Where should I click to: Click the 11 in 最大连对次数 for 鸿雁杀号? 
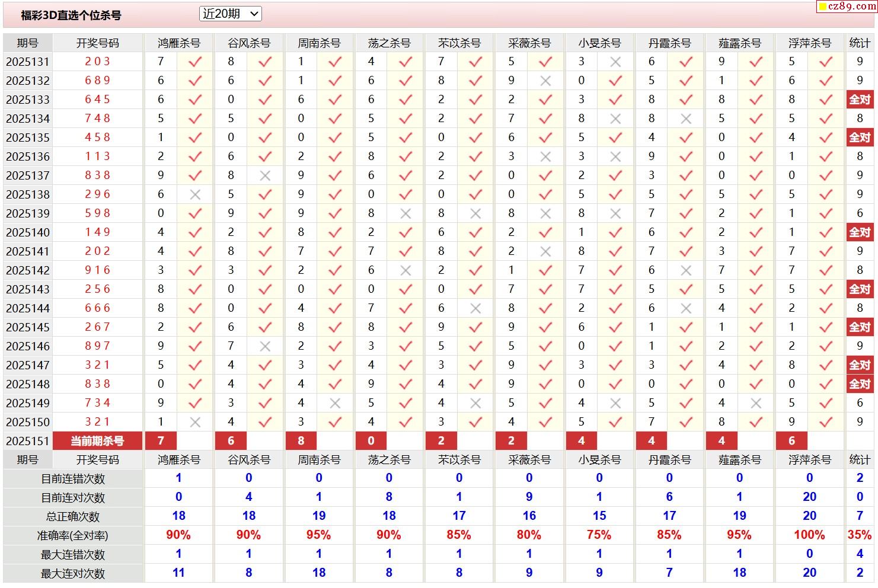click(178, 573)
